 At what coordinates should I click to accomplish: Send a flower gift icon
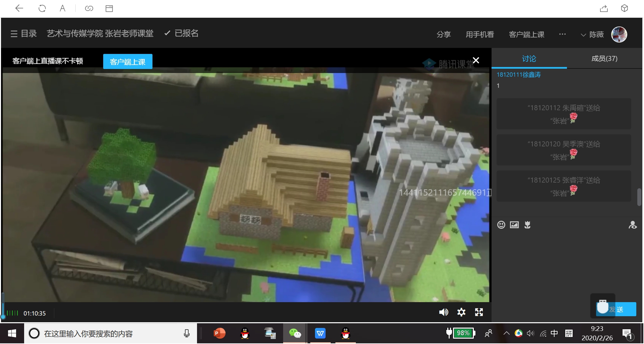[x=527, y=225]
